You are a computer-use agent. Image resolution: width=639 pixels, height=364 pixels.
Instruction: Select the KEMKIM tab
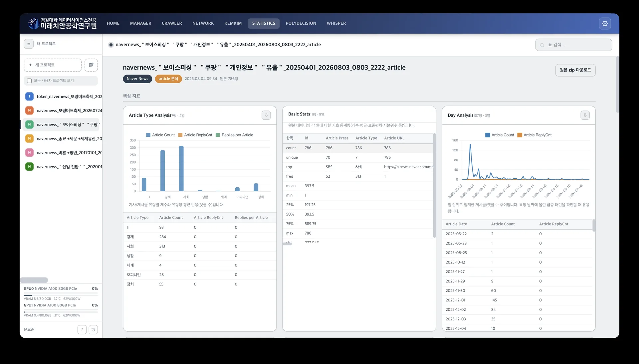tap(233, 23)
